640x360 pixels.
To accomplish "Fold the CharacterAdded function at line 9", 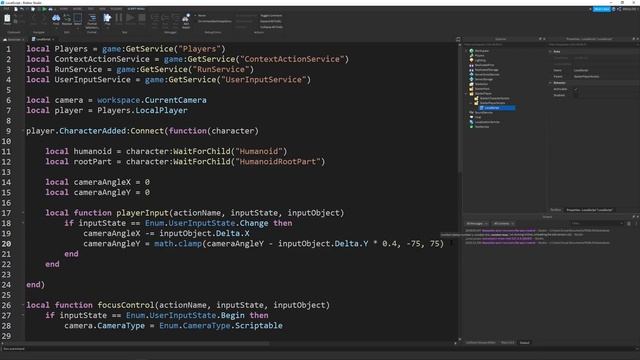I will [23, 131].
